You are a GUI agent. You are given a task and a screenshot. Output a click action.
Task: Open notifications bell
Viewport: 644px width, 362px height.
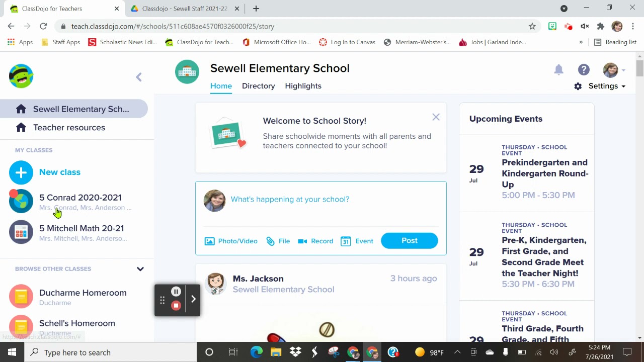pos(558,70)
